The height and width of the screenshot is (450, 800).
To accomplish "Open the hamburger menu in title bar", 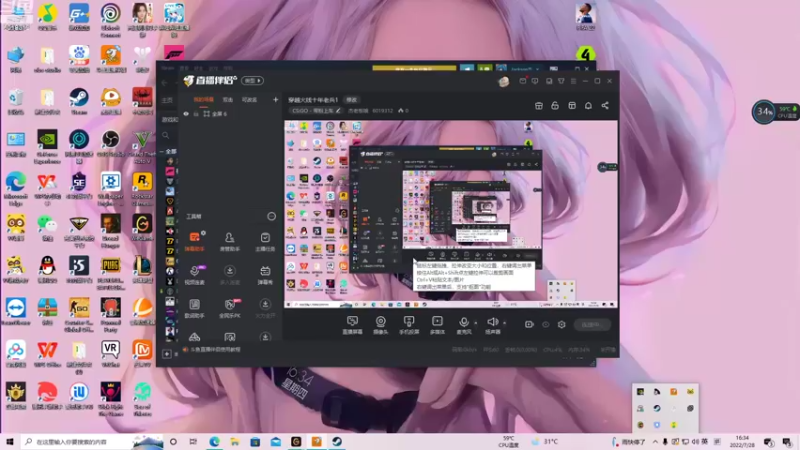I will coord(573,81).
